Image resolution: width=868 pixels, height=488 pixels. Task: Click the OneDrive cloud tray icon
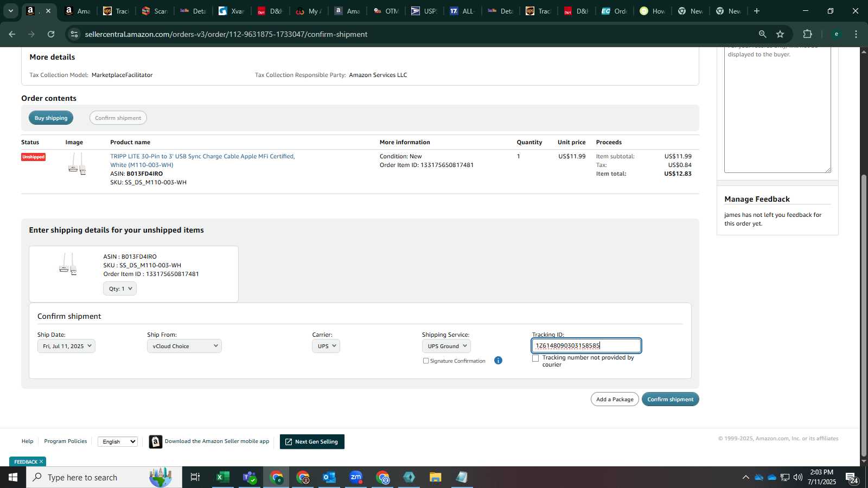pos(771,477)
